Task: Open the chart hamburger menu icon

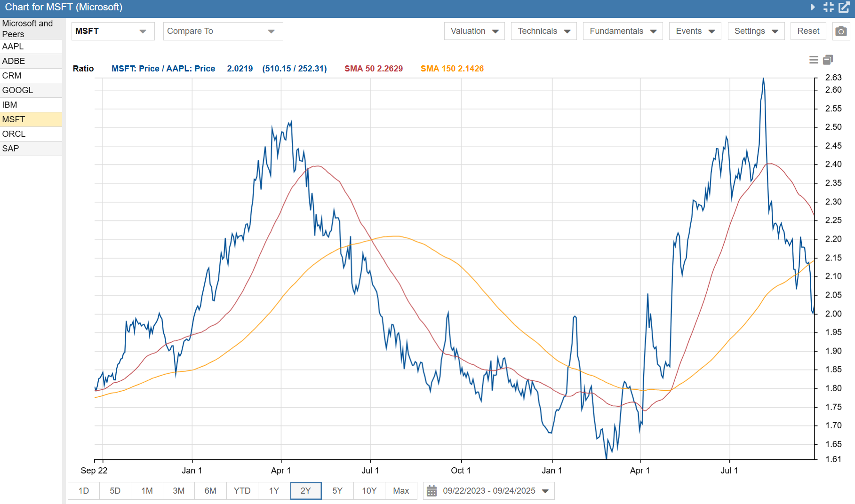Action: pyautogui.click(x=814, y=60)
